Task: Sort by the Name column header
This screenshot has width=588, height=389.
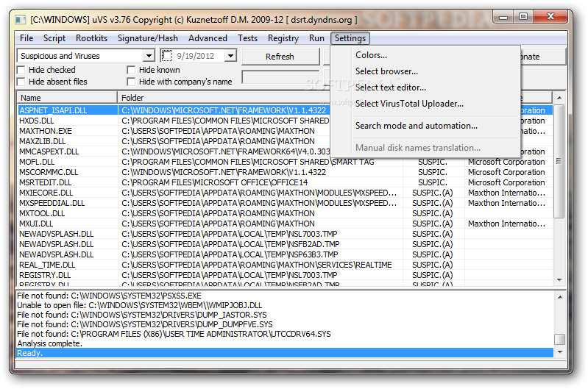Action: tap(67, 98)
